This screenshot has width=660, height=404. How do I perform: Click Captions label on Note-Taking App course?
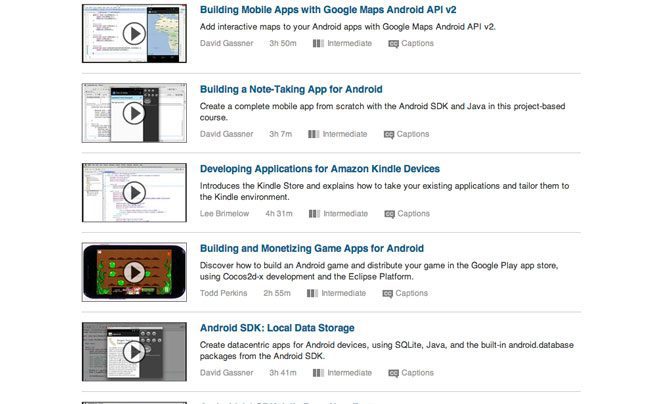[x=412, y=134]
